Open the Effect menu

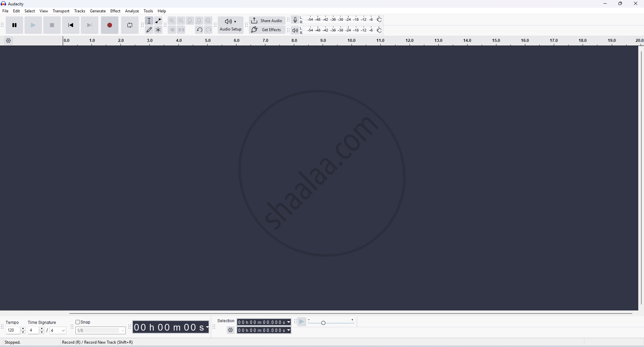click(115, 11)
